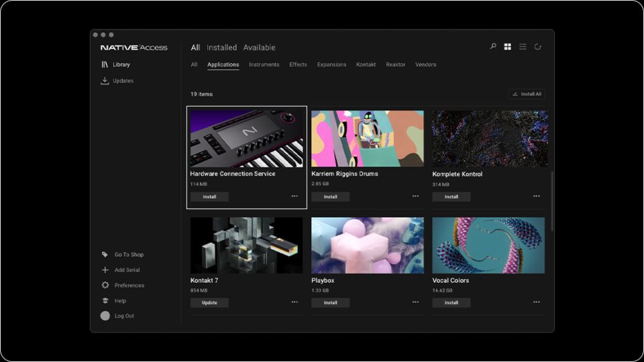This screenshot has width=644, height=362.
Task: Switch to grid view layout
Action: (508, 47)
